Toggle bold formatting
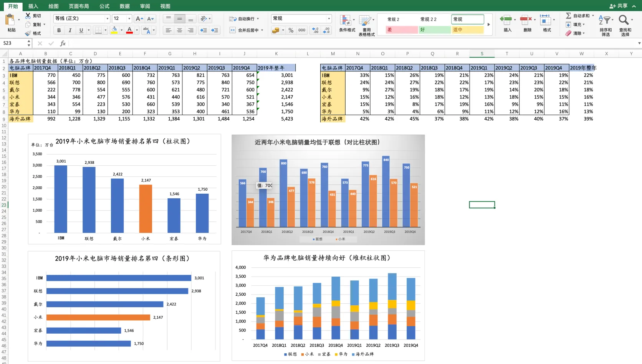 tap(59, 30)
